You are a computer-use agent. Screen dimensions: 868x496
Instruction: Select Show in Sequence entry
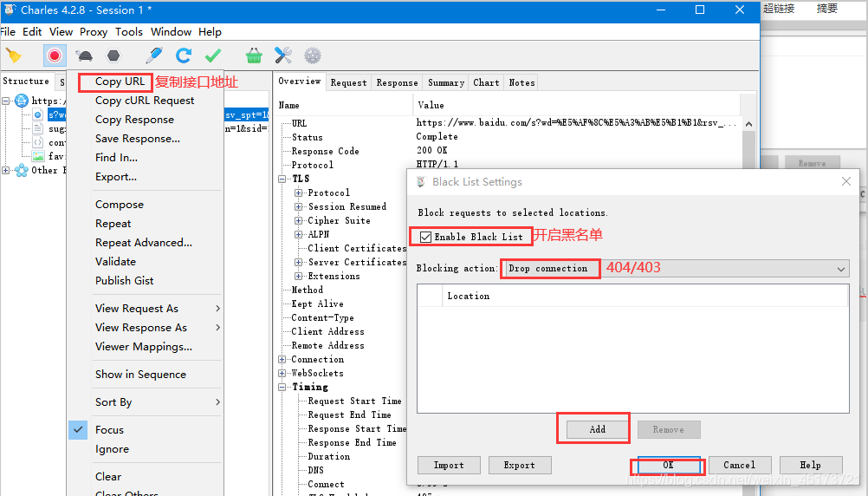point(145,375)
